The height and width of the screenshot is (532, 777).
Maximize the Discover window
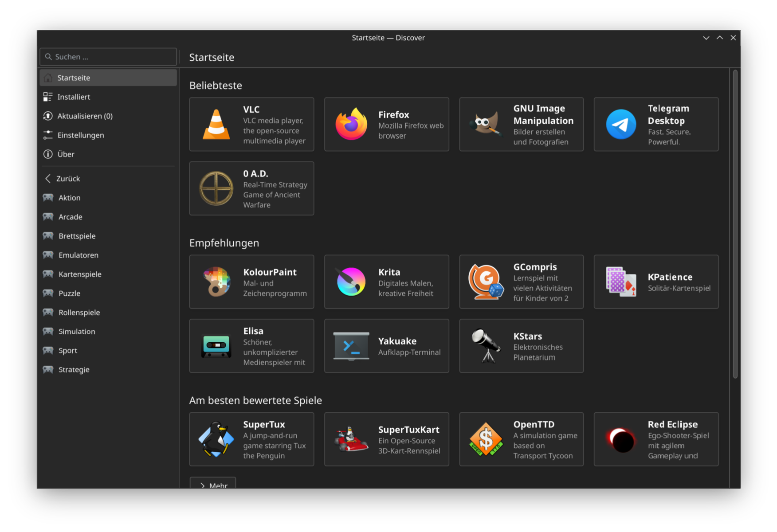pyautogui.click(x=720, y=38)
